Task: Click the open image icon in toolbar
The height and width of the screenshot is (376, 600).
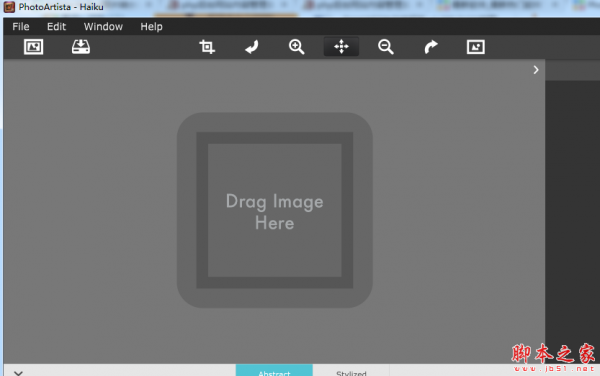Action: point(33,47)
